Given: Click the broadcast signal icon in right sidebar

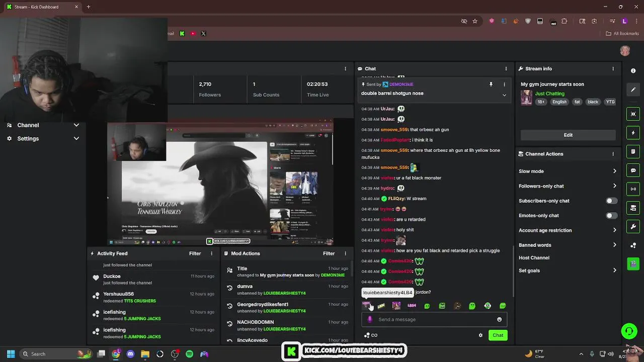Looking at the screenshot, I should (x=633, y=189).
